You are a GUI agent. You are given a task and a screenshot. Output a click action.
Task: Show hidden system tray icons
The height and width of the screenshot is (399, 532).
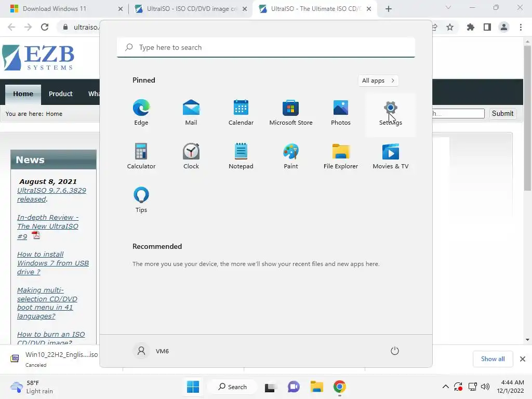click(445, 387)
